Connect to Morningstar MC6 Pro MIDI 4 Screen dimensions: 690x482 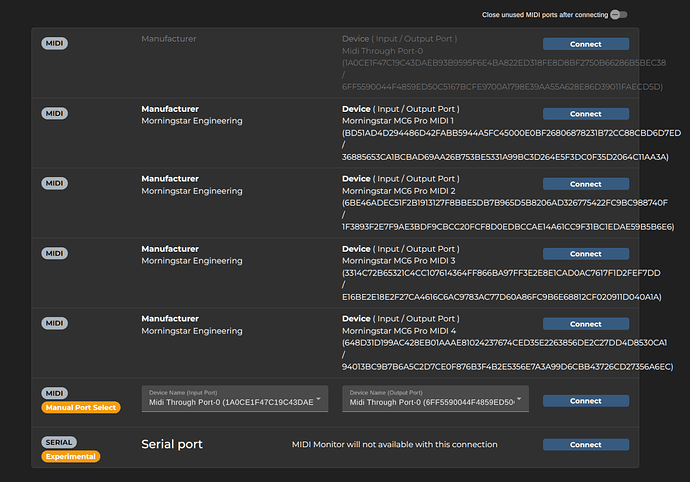[x=585, y=324]
